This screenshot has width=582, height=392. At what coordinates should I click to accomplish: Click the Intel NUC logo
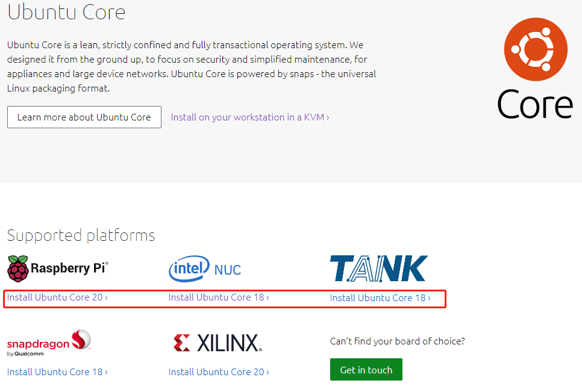coord(205,269)
